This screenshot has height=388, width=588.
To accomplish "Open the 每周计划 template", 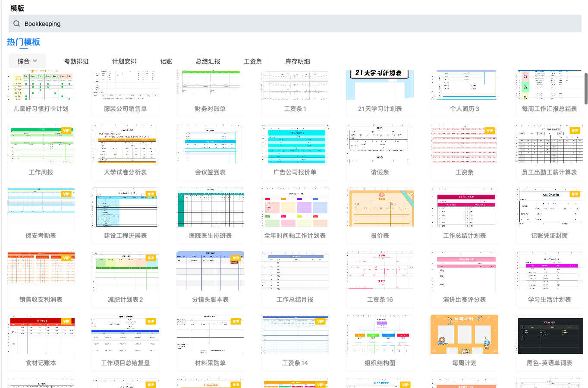I will tap(464, 343).
